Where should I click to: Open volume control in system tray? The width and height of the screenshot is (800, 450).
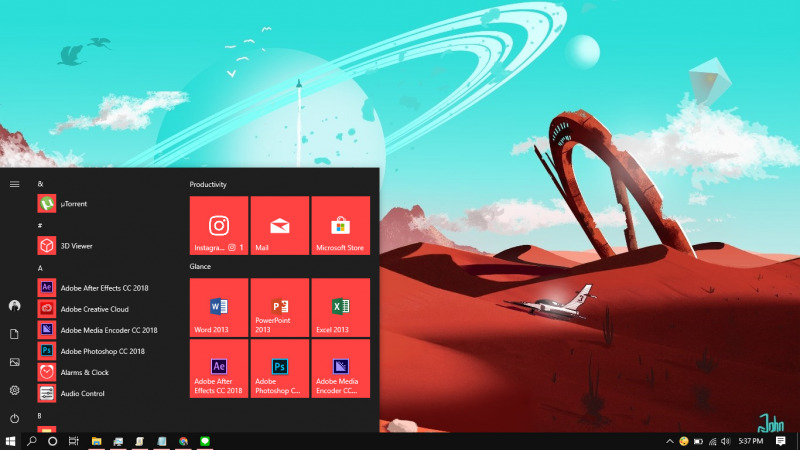(x=726, y=441)
